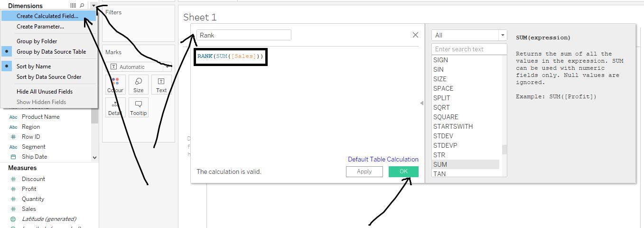Click the Abc icon beside Segment
644x228 pixels.
[13, 147]
